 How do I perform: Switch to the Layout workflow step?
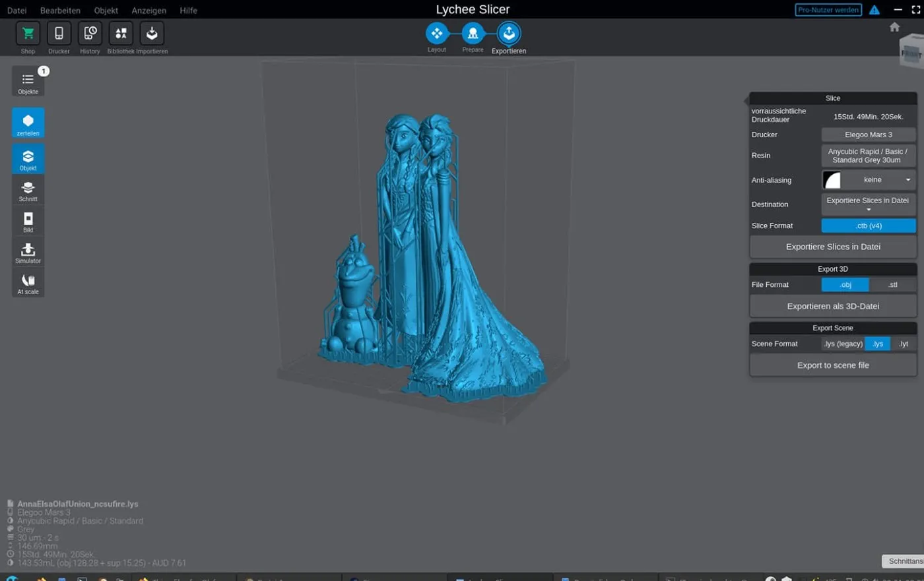coord(437,33)
